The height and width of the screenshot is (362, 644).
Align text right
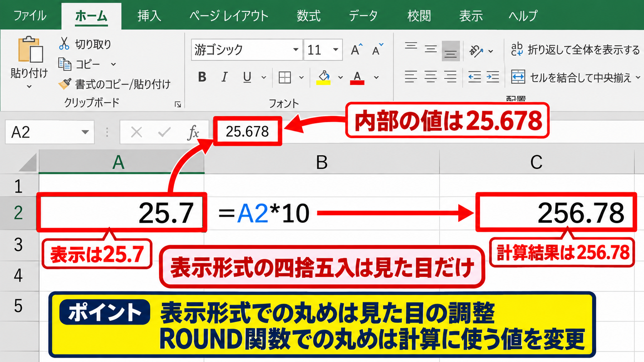click(450, 77)
